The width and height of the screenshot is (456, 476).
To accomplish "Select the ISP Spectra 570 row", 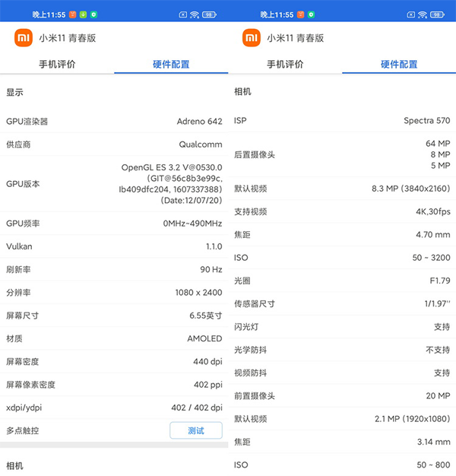I will (342, 121).
